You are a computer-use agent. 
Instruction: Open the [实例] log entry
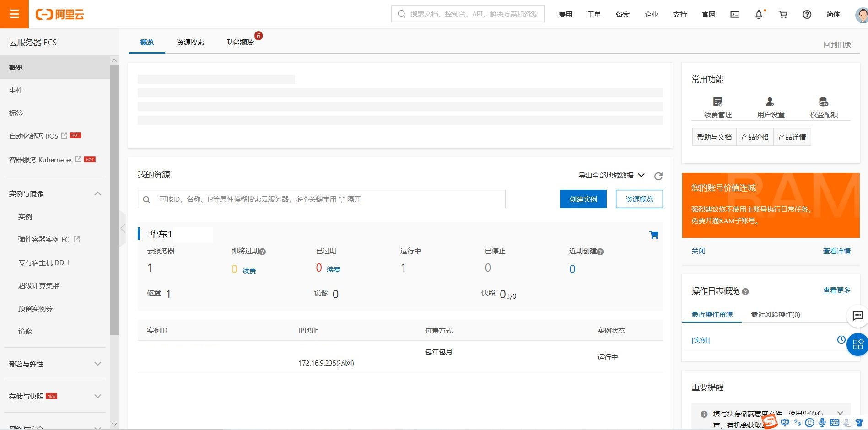point(701,340)
